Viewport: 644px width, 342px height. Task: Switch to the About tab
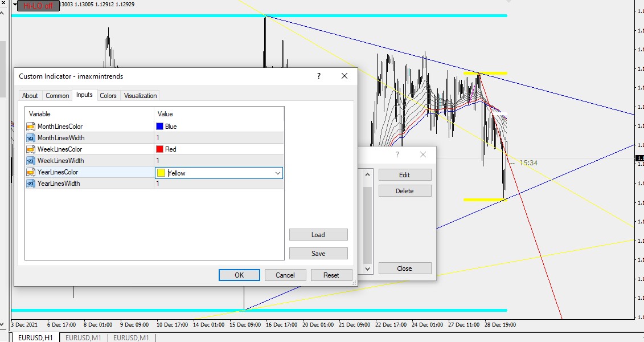coord(30,95)
